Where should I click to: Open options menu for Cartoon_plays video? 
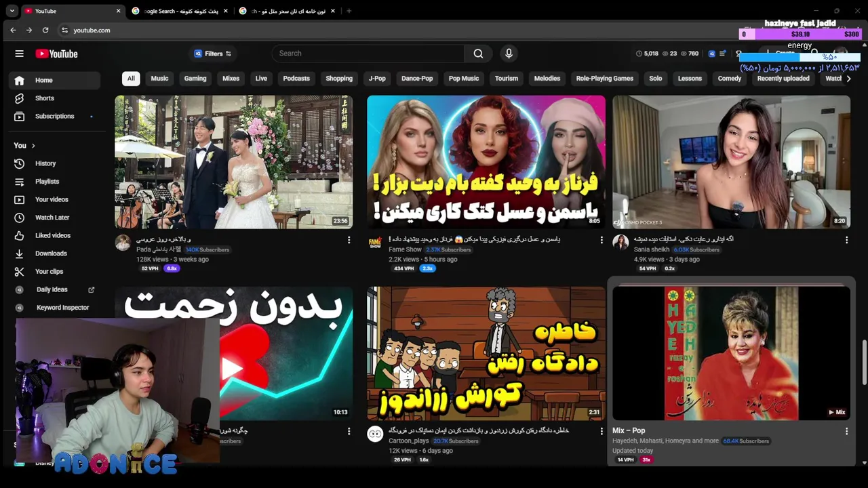tap(601, 431)
